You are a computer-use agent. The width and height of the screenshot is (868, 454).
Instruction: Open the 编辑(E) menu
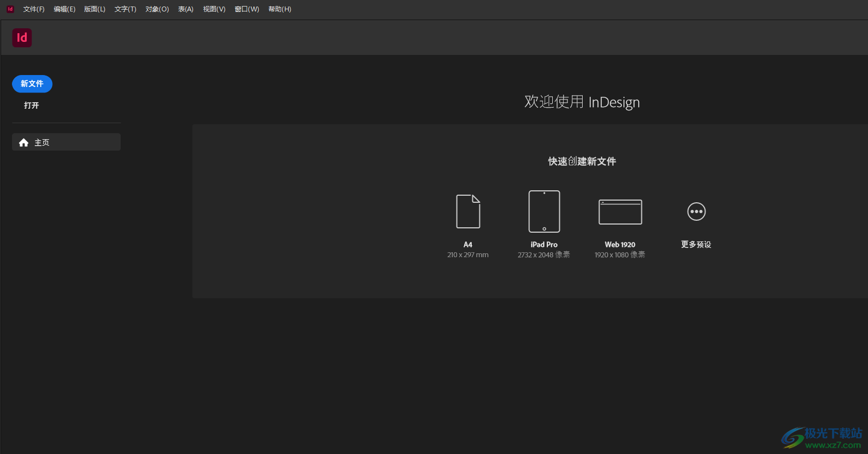pos(65,9)
